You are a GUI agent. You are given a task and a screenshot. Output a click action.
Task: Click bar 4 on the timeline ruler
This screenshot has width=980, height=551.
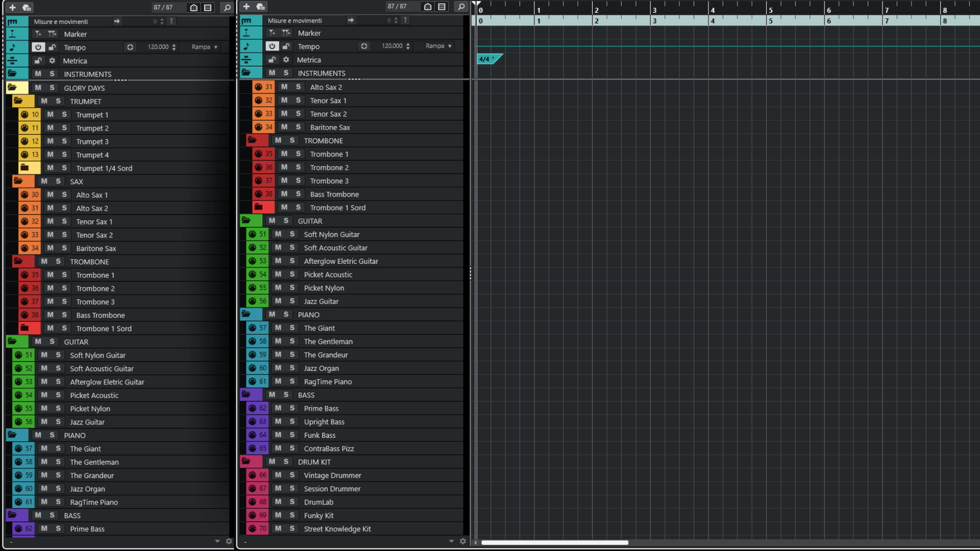point(712,10)
